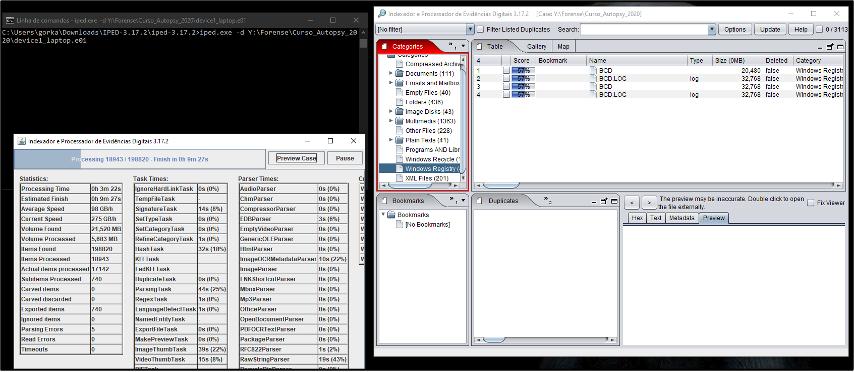
Task: Pause the processing with the Pause button
Action: point(345,158)
